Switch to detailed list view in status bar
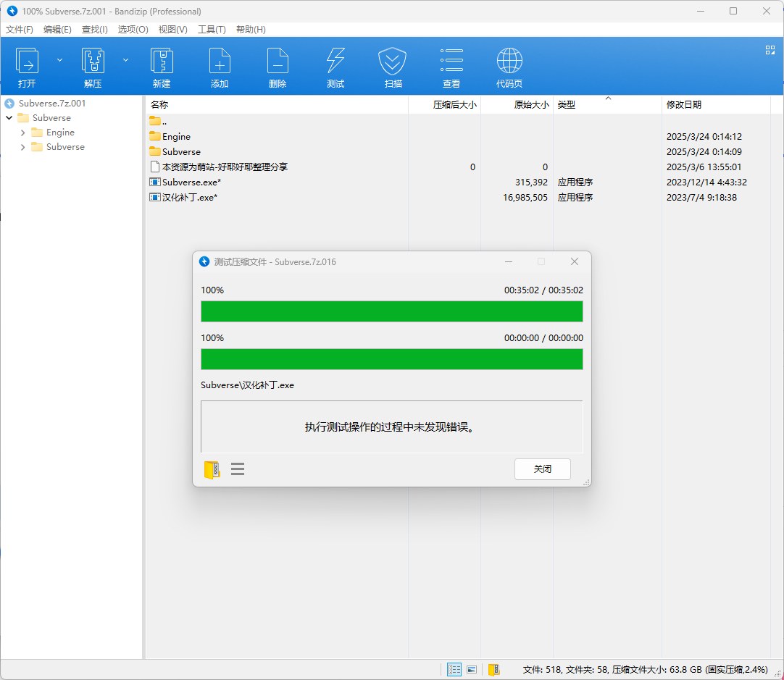The image size is (784, 680). click(x=454, y=669)
